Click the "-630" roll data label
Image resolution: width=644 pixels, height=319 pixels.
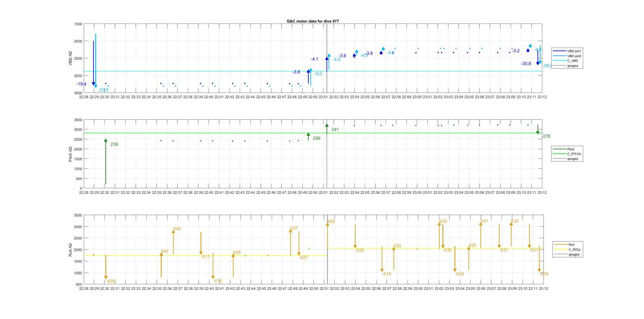tap(447, 250)
